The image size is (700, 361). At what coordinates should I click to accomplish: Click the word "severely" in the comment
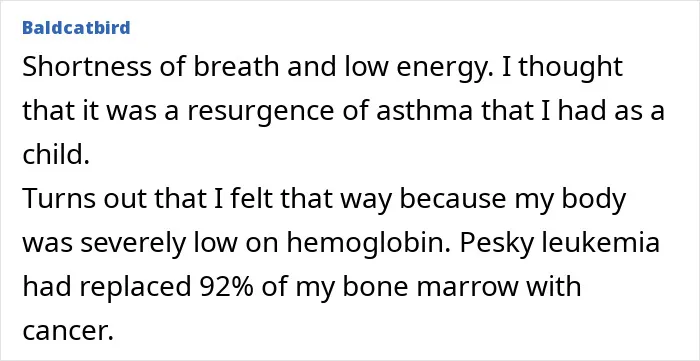(130, 245)
